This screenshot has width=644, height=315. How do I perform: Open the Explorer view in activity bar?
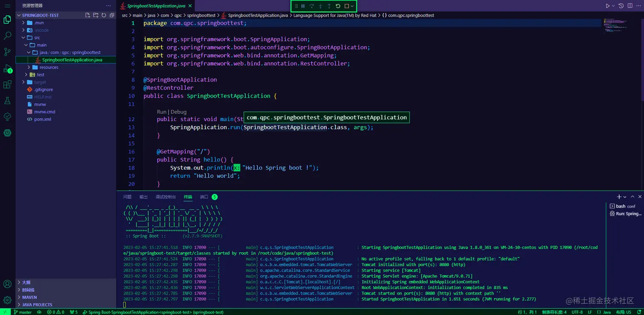pos(7,20)
